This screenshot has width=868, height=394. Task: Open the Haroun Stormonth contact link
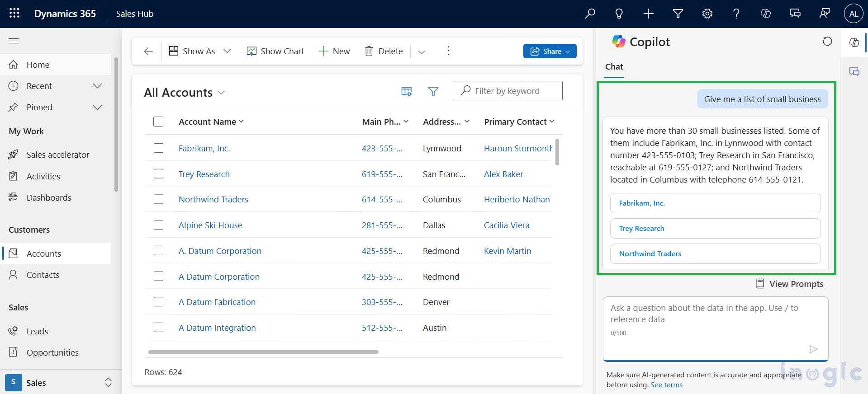pos(518,148)
